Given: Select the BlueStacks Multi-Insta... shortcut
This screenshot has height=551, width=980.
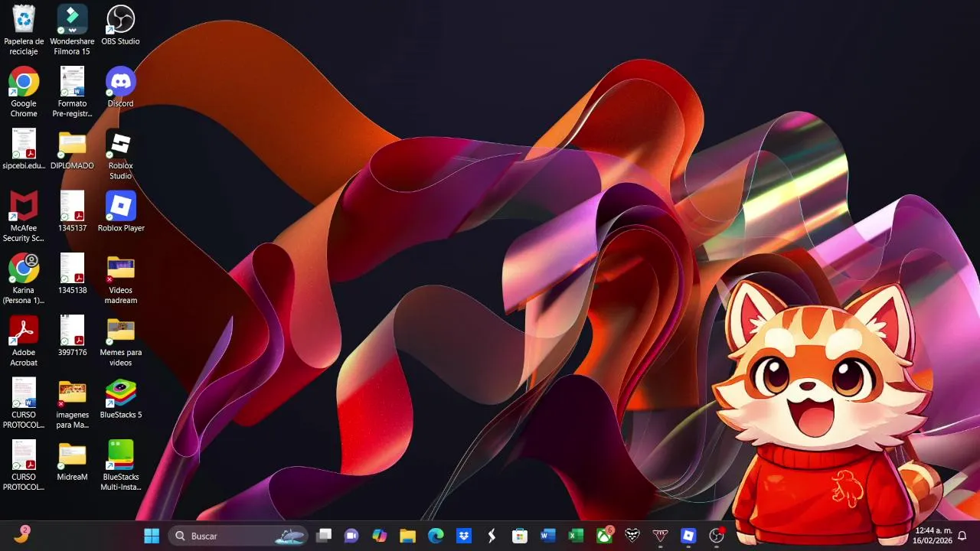Looking at the screenshot, I should [120, 465].
